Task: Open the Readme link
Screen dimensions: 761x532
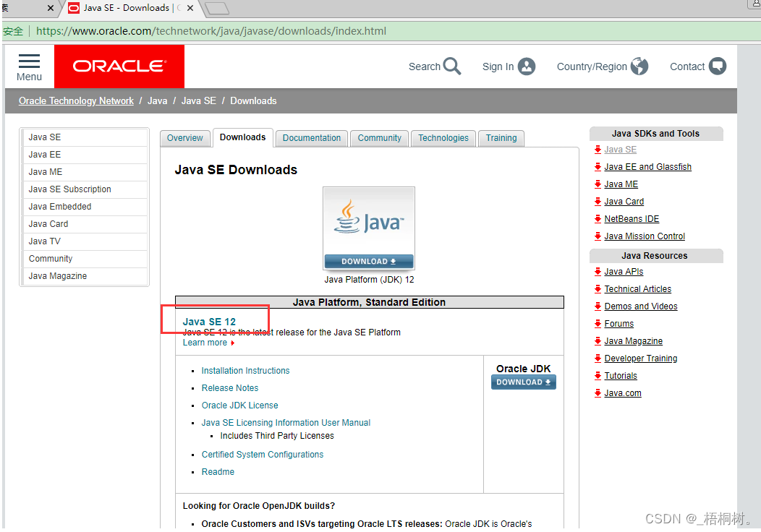Action: (x=218, y=472)
